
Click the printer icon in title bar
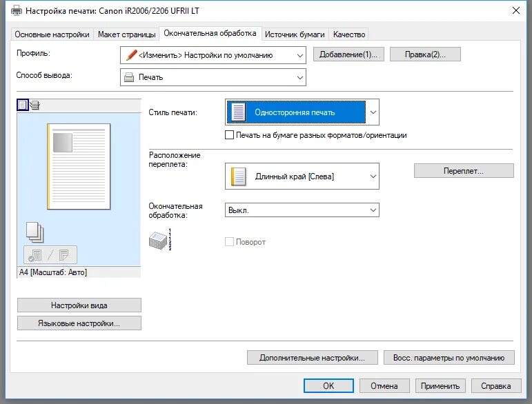17,11
